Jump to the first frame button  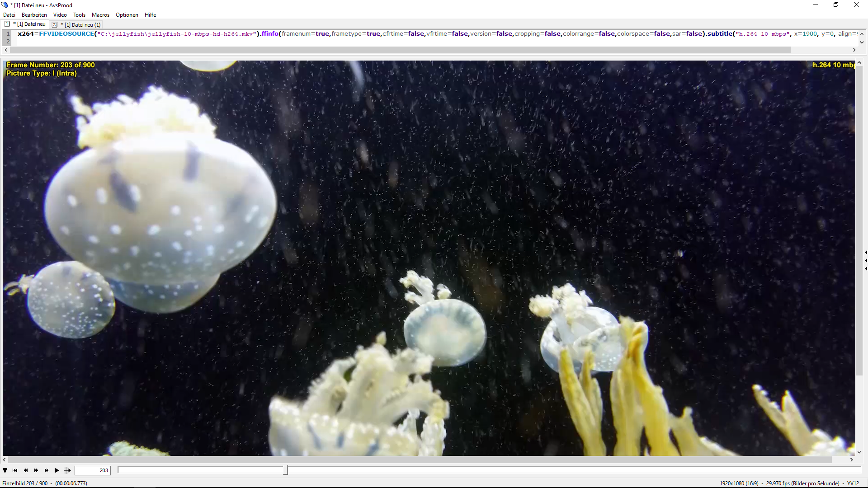15,470
